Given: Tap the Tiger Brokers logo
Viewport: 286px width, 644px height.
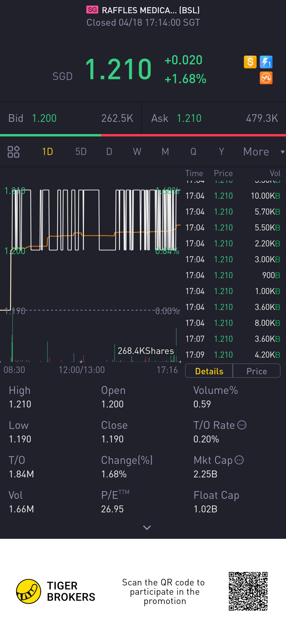Looking at the screenshot, I should click(x=56, y=591).
